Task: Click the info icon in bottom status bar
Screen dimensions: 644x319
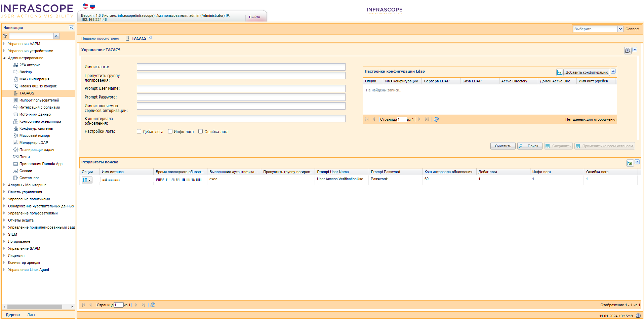Action: coord(638,316)
